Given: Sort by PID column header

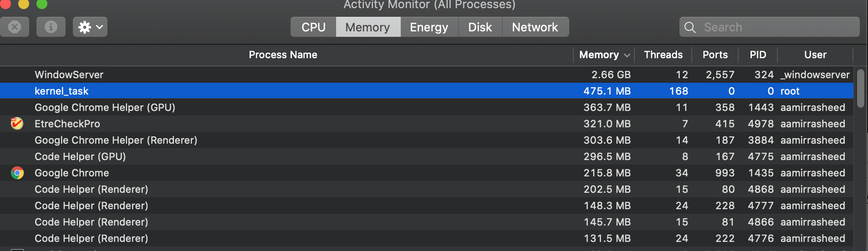Looking at the screenshot, I should point(758,55).
